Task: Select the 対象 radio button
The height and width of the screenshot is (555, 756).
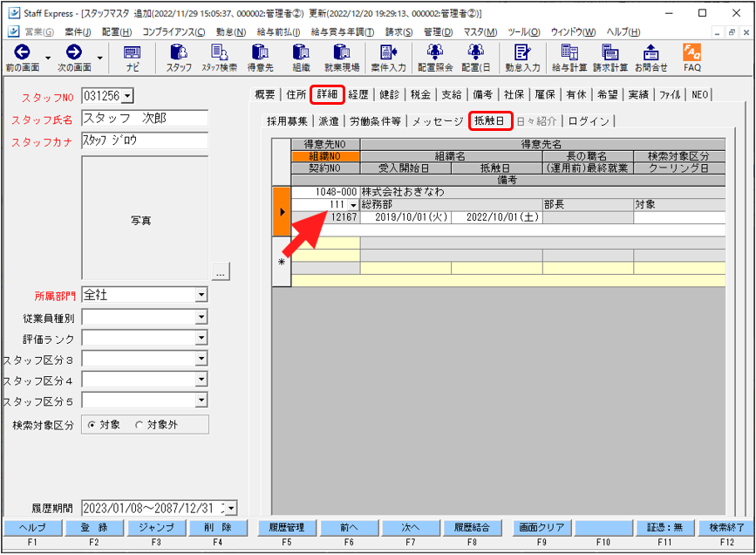Action: tap(92, 425)
